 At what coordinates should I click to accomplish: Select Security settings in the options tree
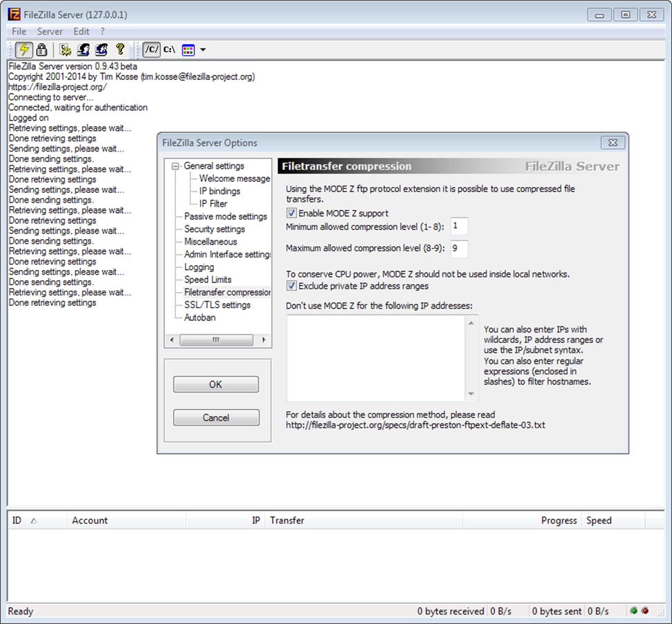[x=215, y=229]
